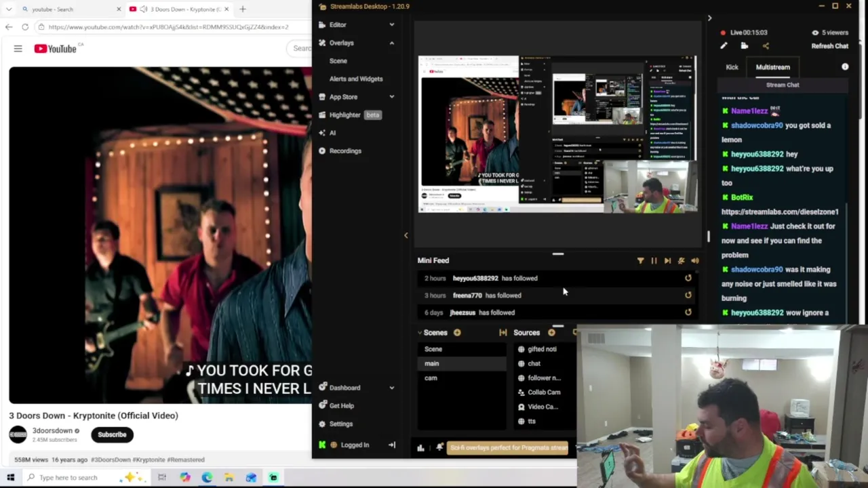Click the Mini Feed speaker volume icon
Screen dimensions: 868x488
tap(695, 260)
